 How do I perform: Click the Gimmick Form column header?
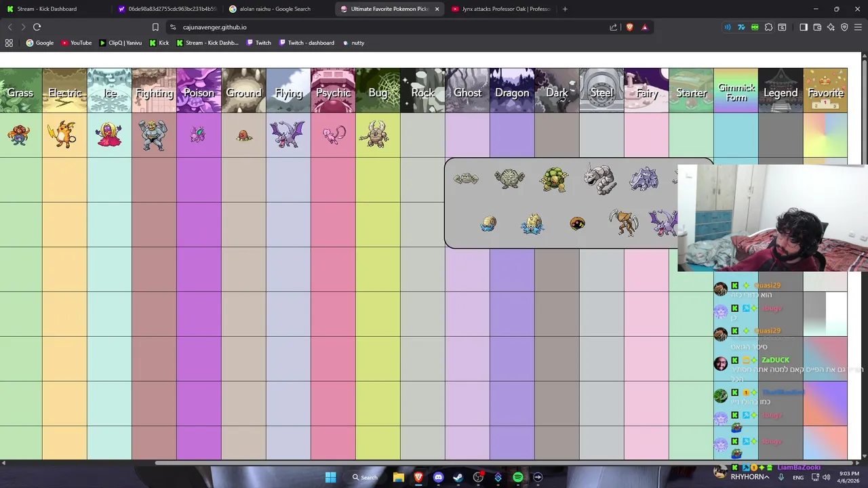tap(736, 90)
